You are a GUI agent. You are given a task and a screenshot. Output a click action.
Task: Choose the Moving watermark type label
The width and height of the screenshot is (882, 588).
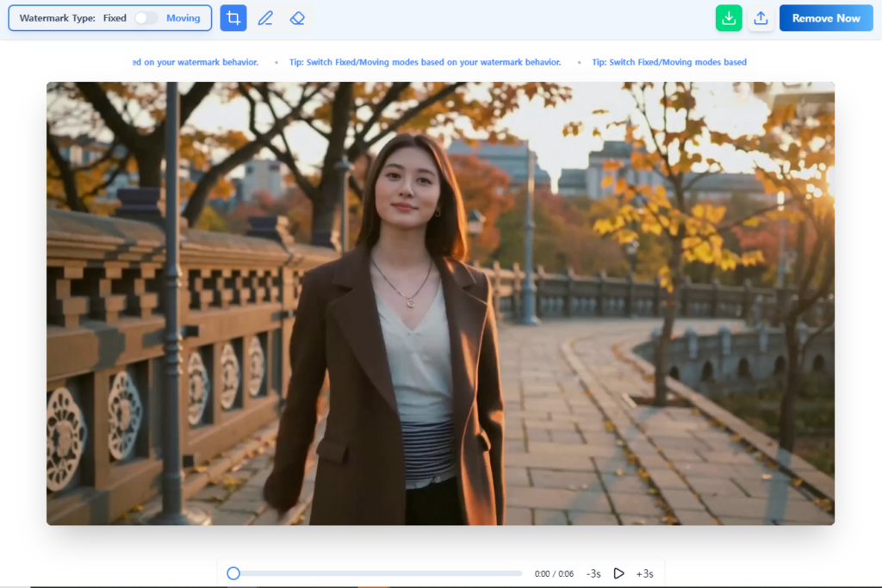coord(183,18)
